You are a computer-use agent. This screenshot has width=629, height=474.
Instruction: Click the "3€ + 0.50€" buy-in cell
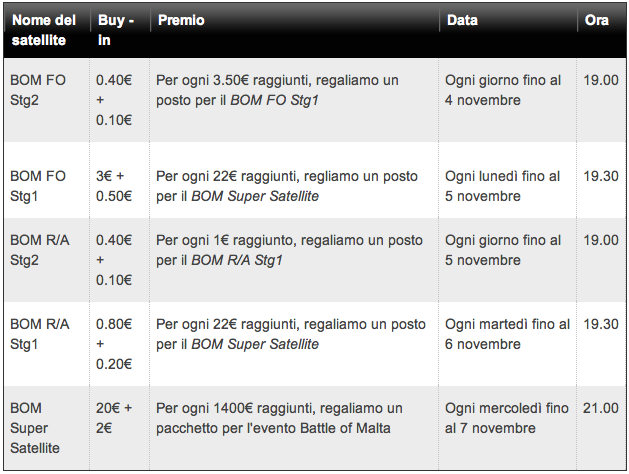(x=117, y=185)
